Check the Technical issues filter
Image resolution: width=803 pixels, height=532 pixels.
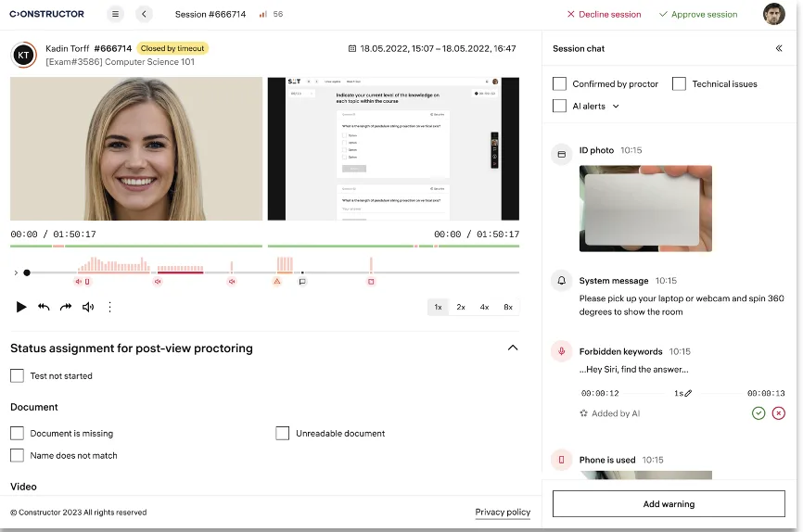point(679,83)
